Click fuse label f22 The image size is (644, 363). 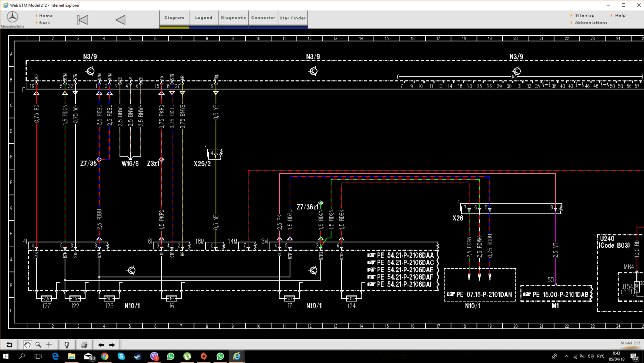[x=75, y=306]
